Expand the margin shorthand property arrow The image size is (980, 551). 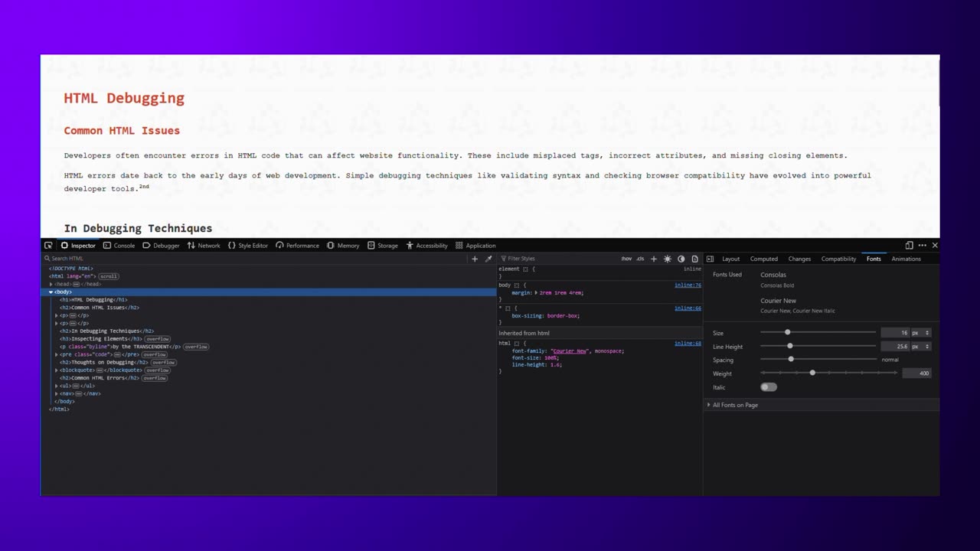536,293
